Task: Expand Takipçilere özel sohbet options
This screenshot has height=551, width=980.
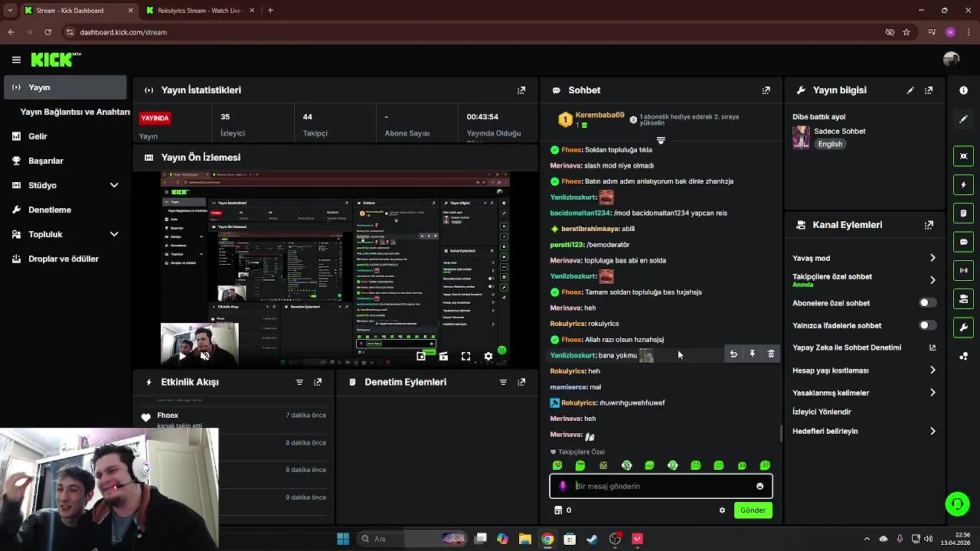Action: tap(933, 280)
